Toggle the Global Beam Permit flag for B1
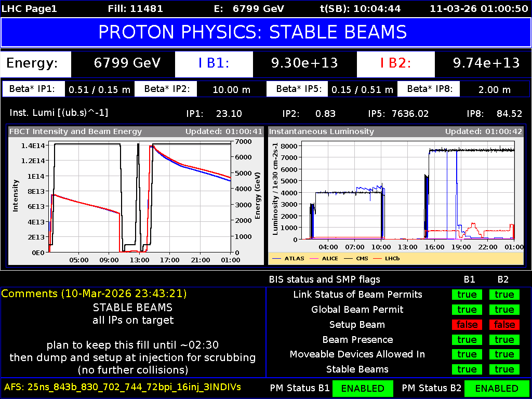This screenshot has width=532, height=399. coord(467,310)
